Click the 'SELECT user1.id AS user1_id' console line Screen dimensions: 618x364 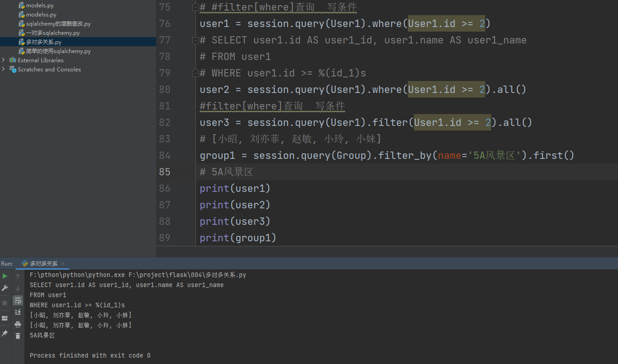pos(127,285)
